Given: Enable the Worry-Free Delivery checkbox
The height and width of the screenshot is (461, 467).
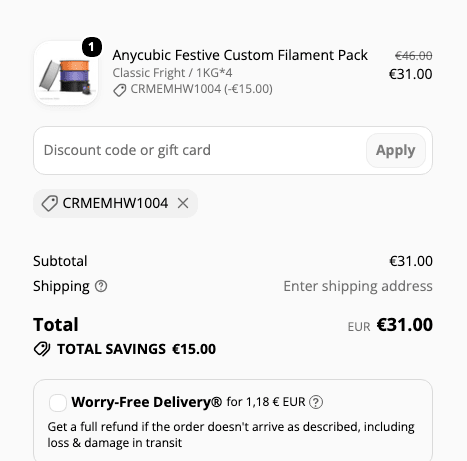Looking at the screenshot, I should pyautogui.click(x=58, y=403).
